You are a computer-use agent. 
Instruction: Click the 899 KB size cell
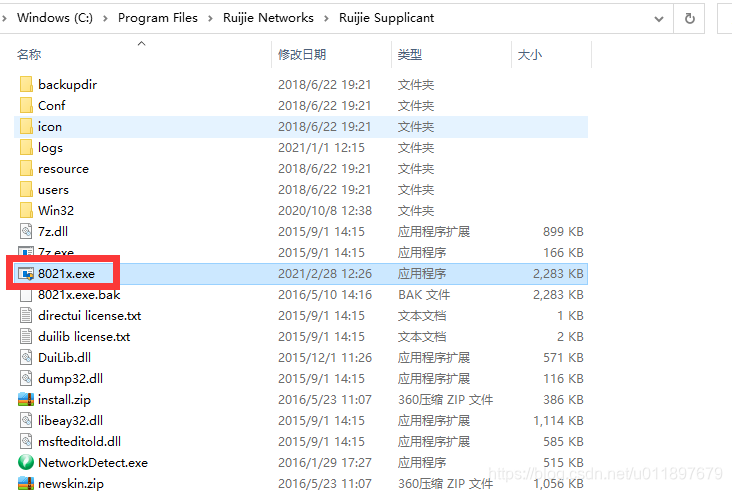(563, 232)
